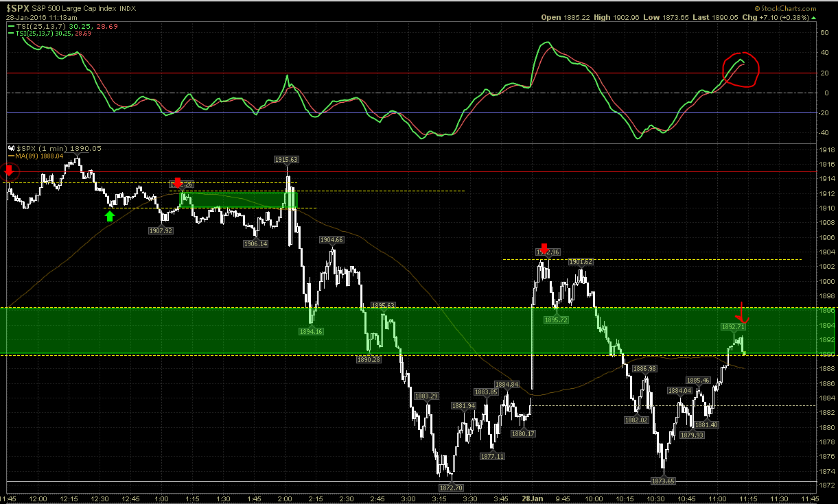Click the 1895.63 price label
838x504 pixels.
[x=383, y=305]
